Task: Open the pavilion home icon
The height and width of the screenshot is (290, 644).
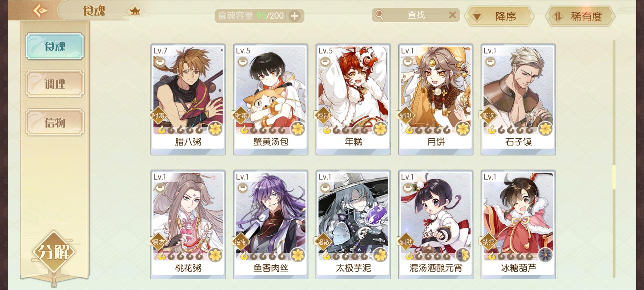Action: click(135, 11)
